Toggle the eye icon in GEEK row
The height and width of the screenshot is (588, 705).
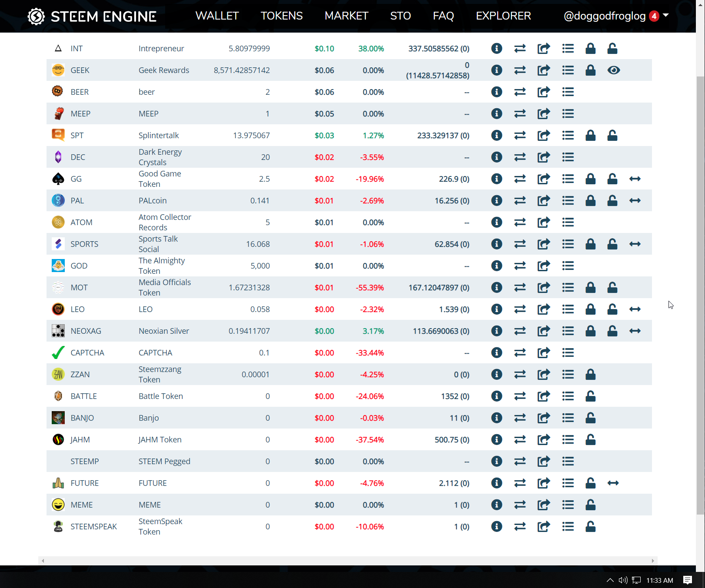pyautogui.click(x=613, y=70)
